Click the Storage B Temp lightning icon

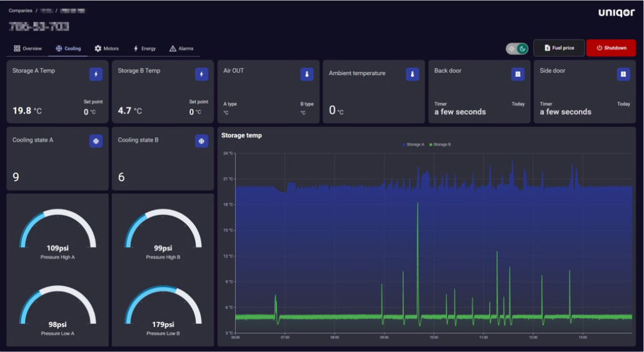tap(201, 74)
